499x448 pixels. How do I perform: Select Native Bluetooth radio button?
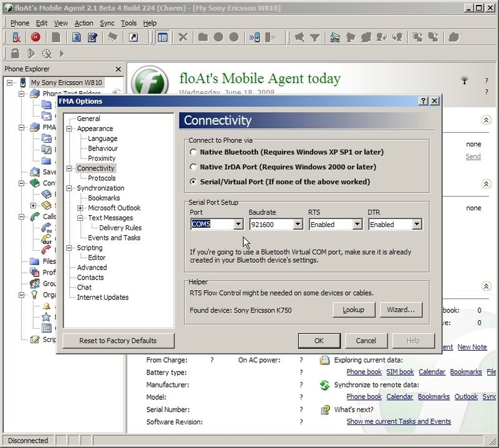tap(193, 152)
